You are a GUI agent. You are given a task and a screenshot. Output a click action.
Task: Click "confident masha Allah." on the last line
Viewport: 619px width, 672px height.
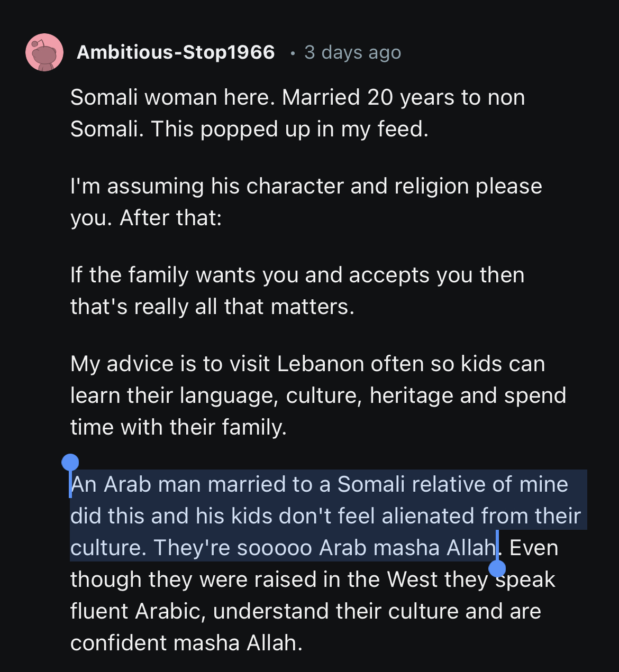pos(186,643)
